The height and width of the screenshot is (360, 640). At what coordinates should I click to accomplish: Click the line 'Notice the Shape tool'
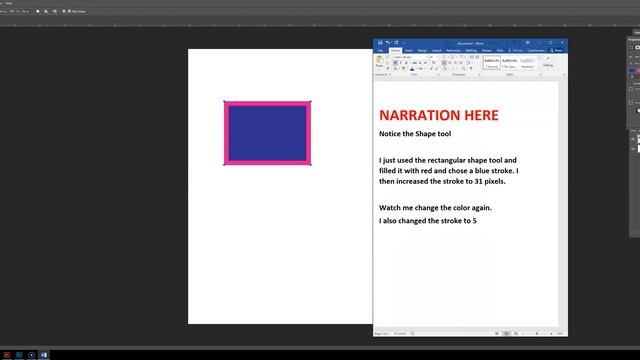click(415, 133)
